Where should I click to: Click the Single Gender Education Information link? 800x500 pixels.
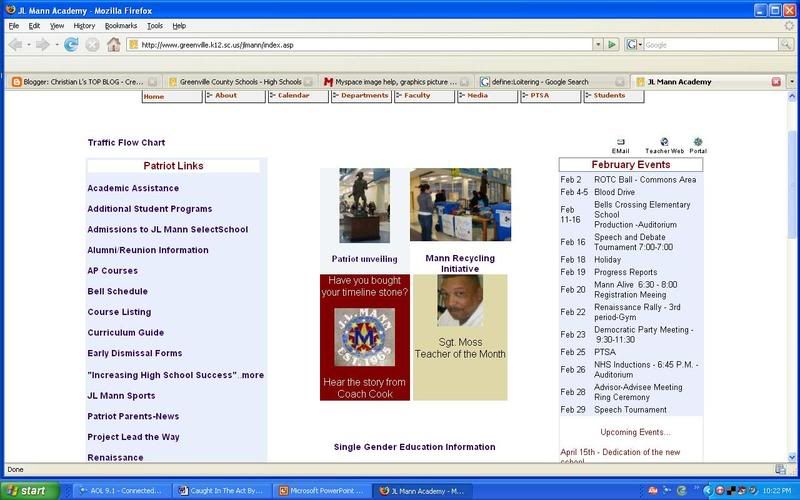(414, 447)
